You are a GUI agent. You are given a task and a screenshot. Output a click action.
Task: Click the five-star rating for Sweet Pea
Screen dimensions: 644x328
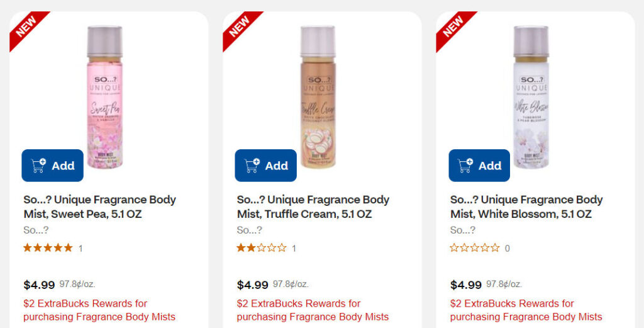(48, 248)
